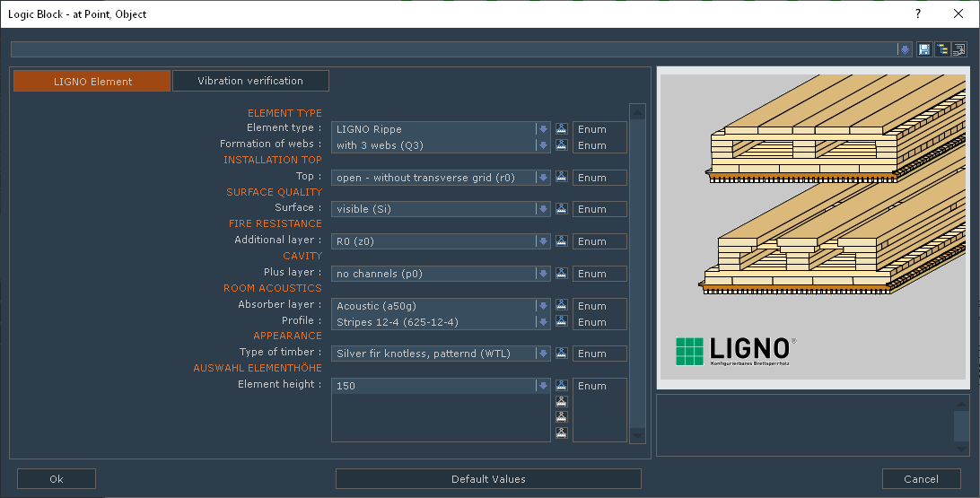Click the measure icon beside Additional layer

click(x=562, y=241)
